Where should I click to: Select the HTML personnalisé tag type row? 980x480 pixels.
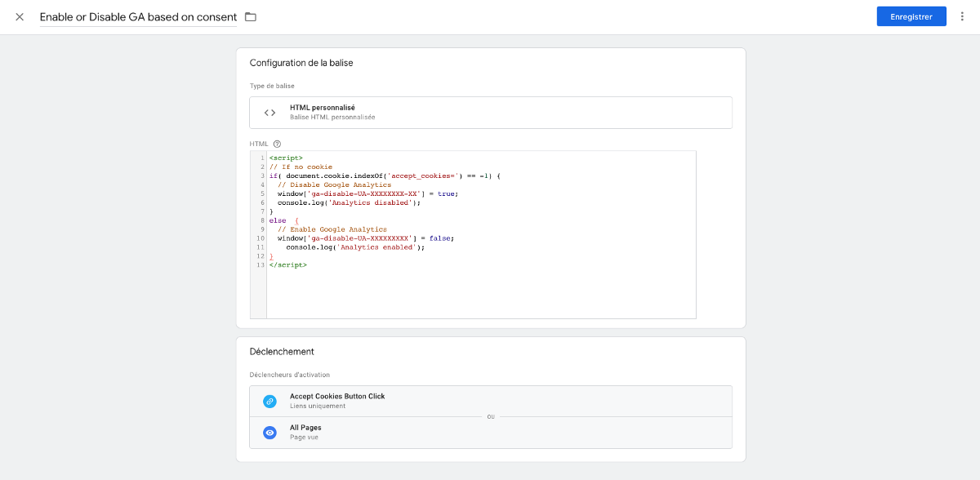click(491, 113)
